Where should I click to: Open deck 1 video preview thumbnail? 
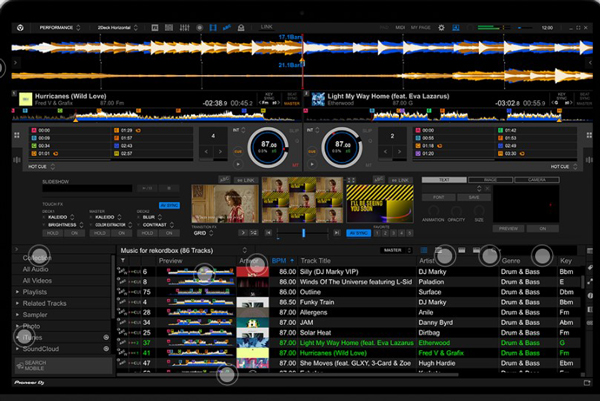(x=225, y=204)
